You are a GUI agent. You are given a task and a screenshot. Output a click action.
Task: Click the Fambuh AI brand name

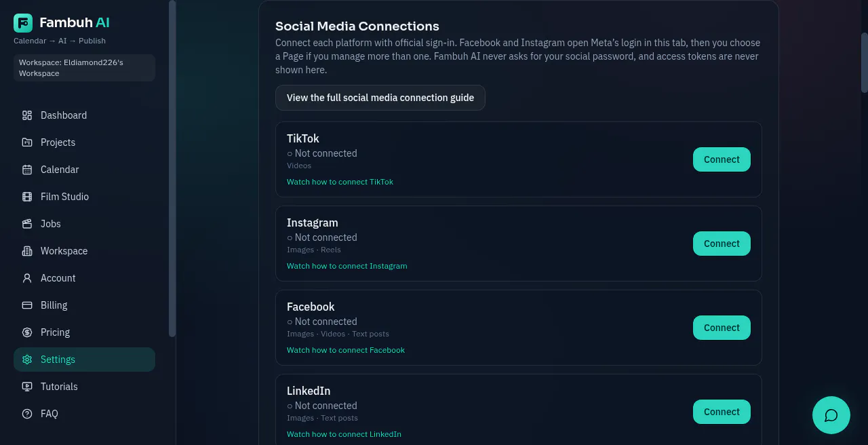pyautogui.click(x=75, y=22)
